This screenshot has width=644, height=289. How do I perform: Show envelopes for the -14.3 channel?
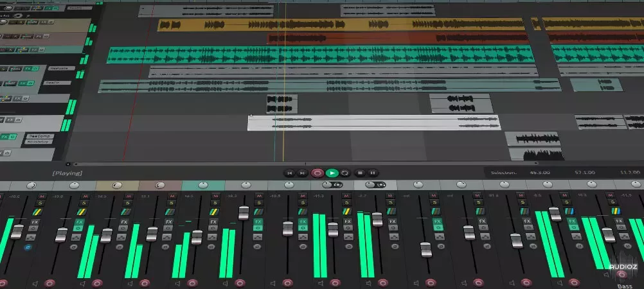[x=121, y=237]
